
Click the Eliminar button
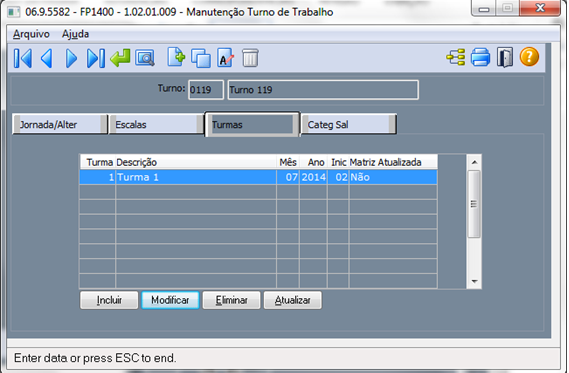(232, 300)
